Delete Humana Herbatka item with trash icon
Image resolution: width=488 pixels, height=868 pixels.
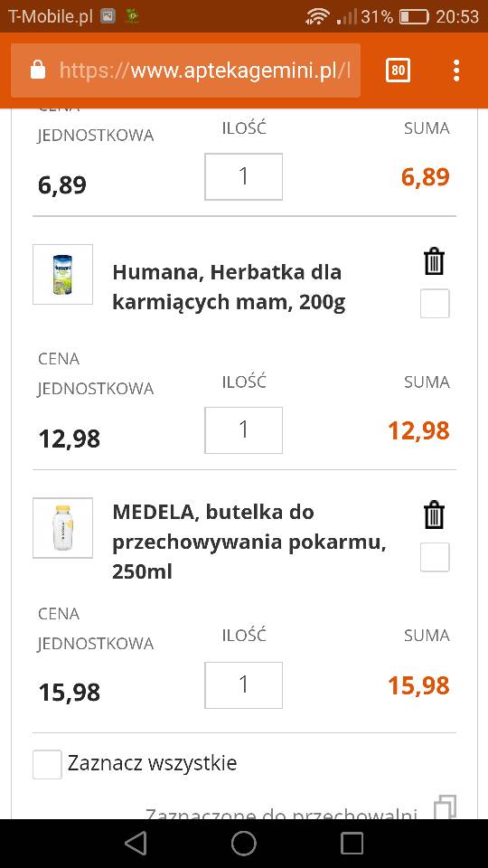coord(435,262)
